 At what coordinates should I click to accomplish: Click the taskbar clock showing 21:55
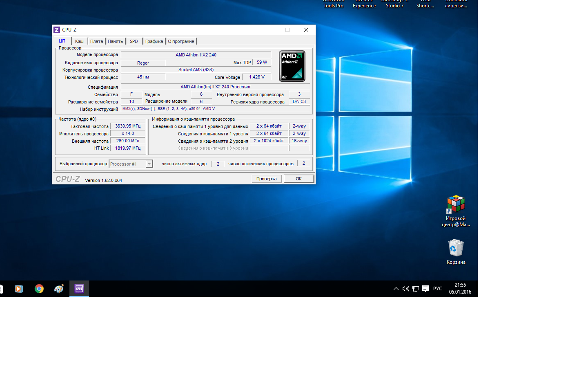point(460,288)
